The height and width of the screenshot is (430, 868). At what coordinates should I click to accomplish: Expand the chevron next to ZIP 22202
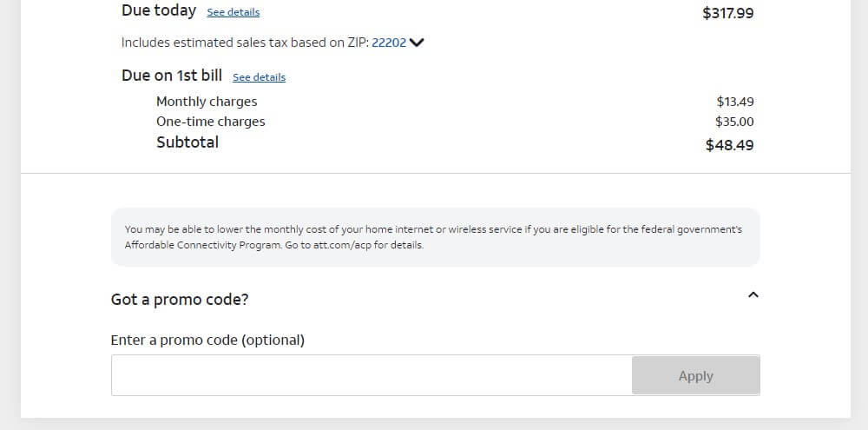click(x=417, y=43)
